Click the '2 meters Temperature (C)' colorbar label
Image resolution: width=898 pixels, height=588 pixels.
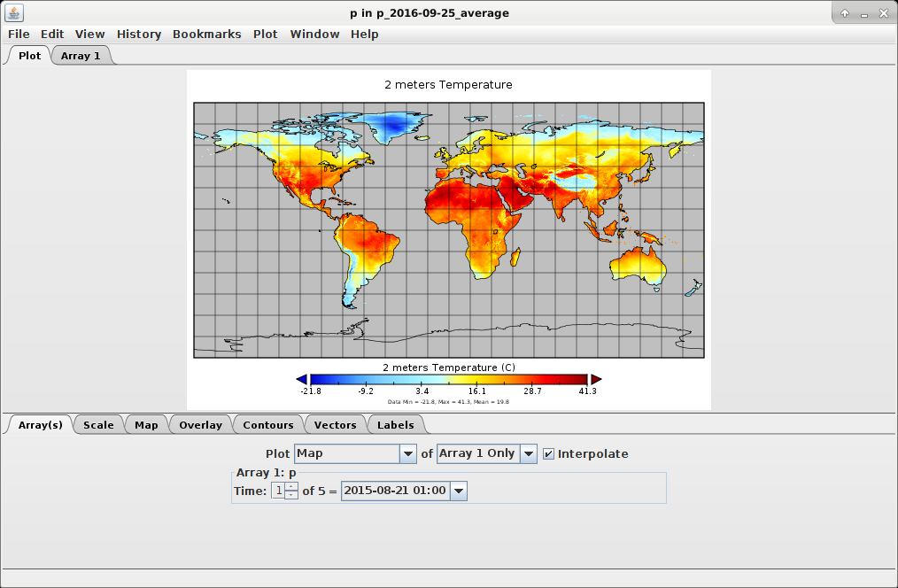448,367
